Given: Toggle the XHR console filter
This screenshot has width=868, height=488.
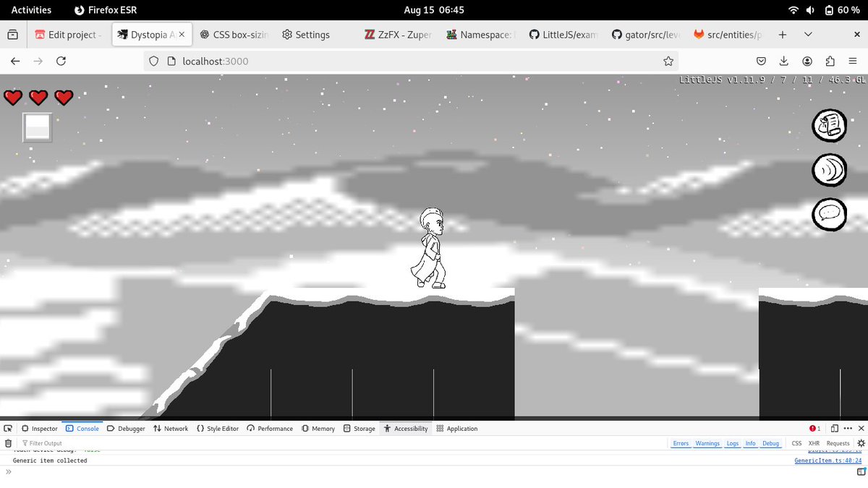Looking at the screenshot, I should (814, 443).
